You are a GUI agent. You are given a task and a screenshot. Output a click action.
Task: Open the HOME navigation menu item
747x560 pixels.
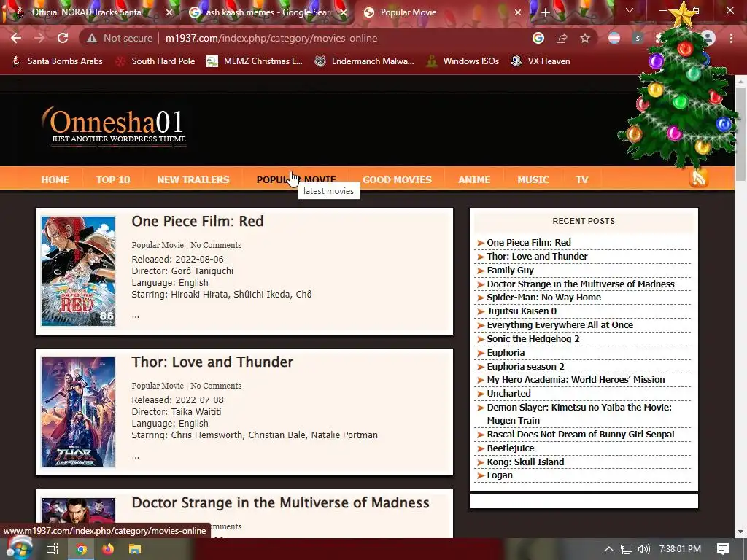[55, 179]
